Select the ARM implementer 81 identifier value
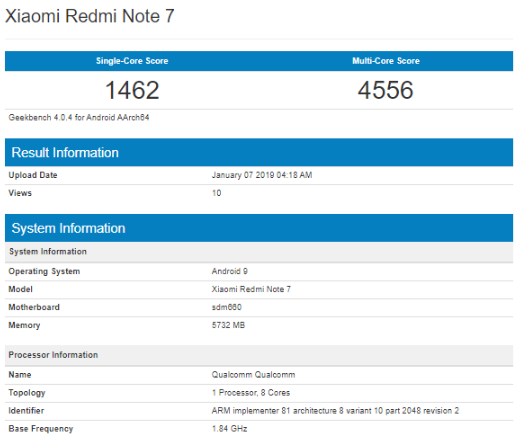This screenshot has height=440, width=518. pyautogui.click(x=335, y=411)
